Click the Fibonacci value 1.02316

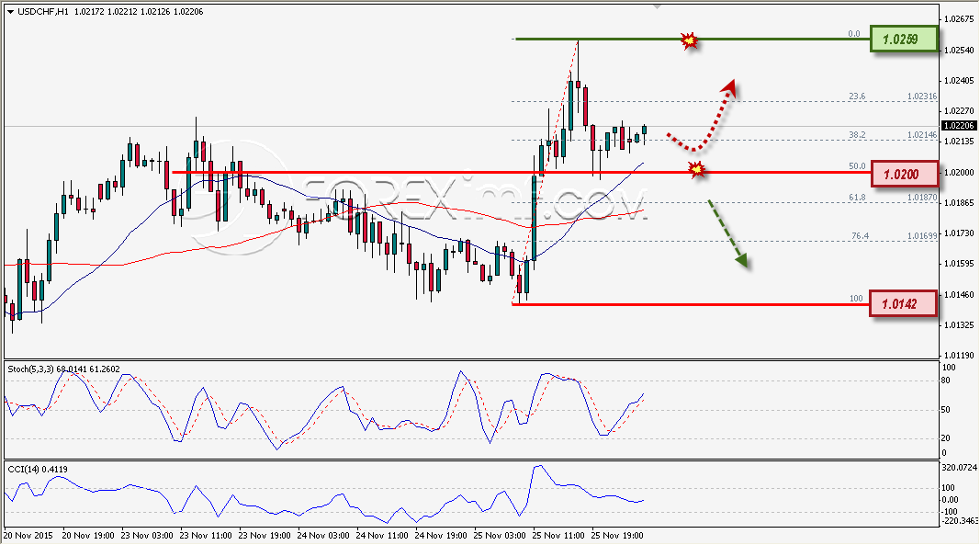point(922,97)
